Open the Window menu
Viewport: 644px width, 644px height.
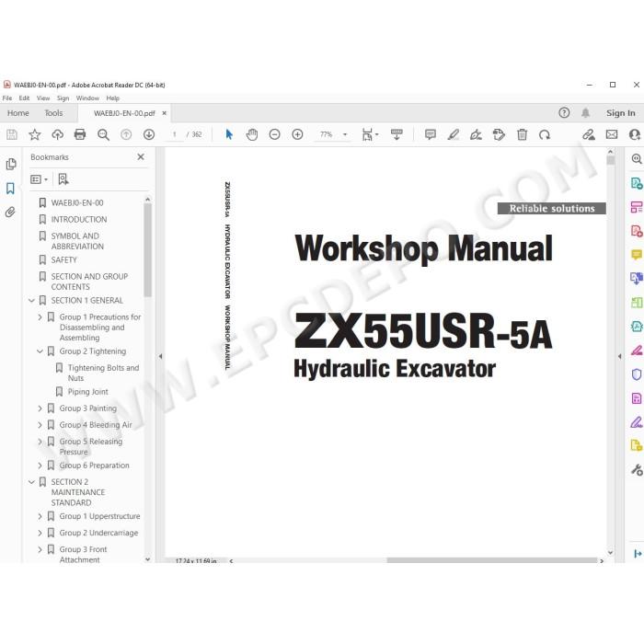pos(87,98)
